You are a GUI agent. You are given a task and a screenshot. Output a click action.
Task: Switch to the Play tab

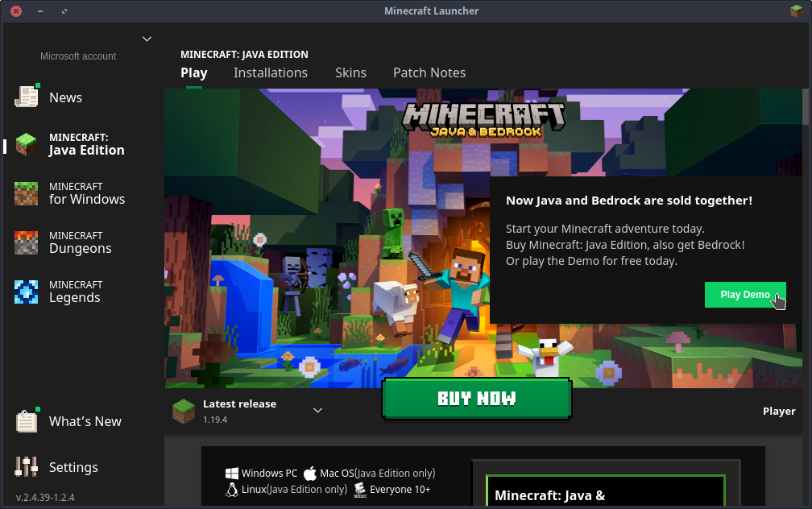(x=193, y=72)
